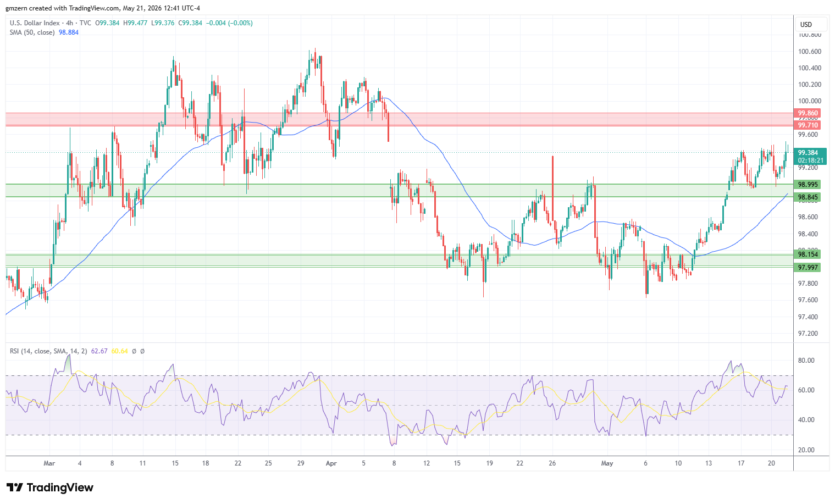Click the 100.400 price axis label
The image size is (835, 504).
[810, 68]
